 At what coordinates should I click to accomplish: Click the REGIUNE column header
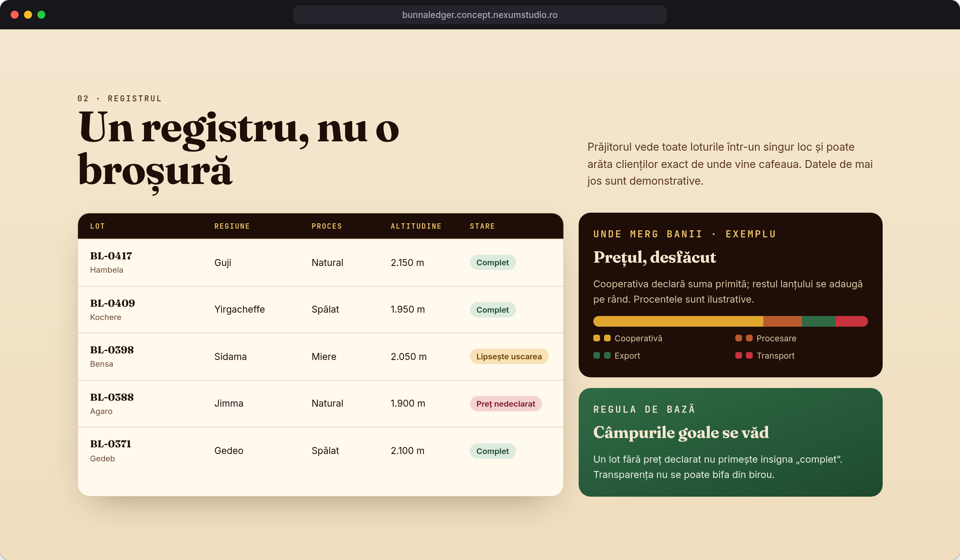coord(232,226)
